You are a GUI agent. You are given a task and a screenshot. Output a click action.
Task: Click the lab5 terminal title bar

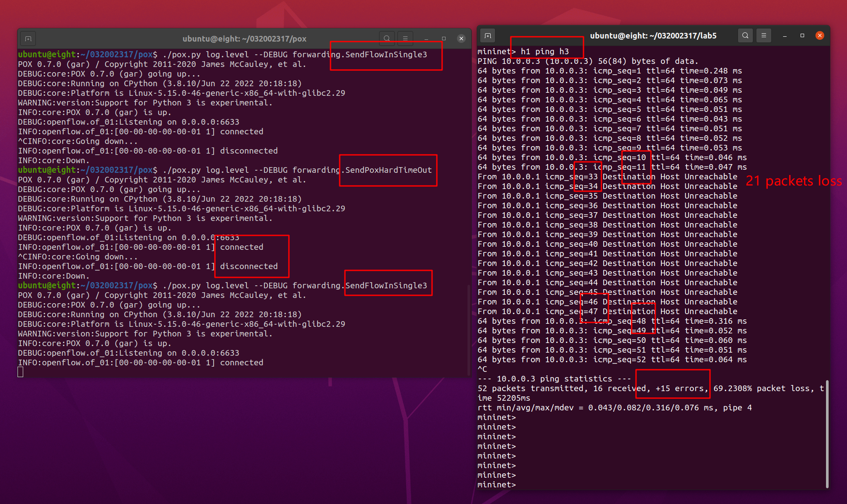[653, 36]
